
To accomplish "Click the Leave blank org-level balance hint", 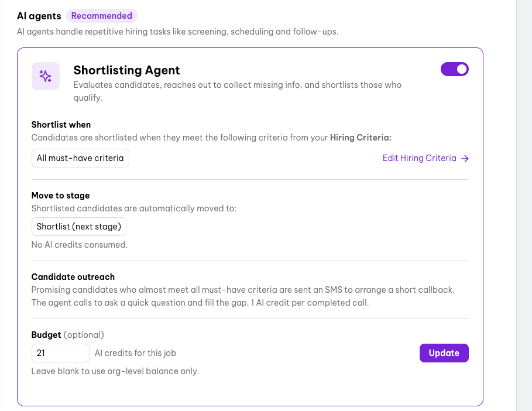I will pos(115,371).
